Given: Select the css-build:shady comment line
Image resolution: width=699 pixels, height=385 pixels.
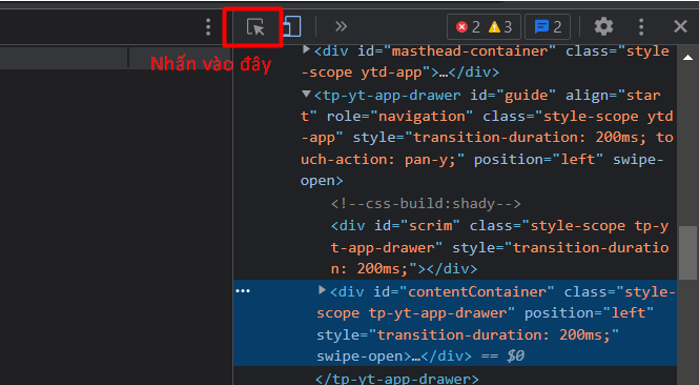Looking at the screenshot, I should tap(426, 204).
